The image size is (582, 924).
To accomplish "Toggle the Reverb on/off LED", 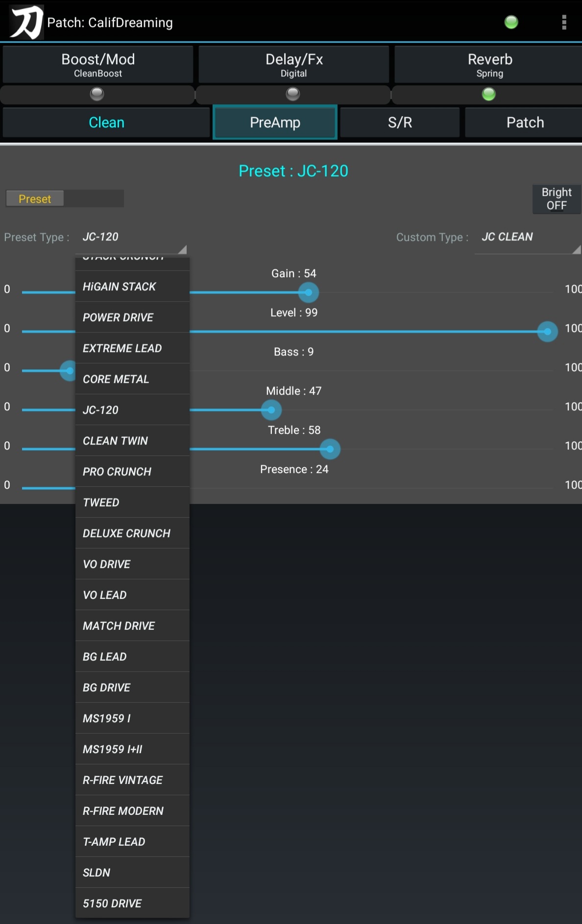I will [x=489, y=94].
